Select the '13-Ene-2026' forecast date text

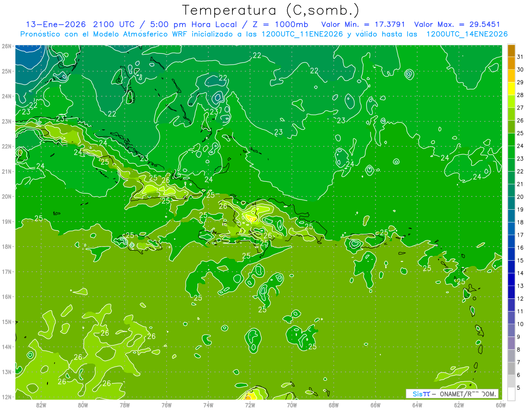55,24
